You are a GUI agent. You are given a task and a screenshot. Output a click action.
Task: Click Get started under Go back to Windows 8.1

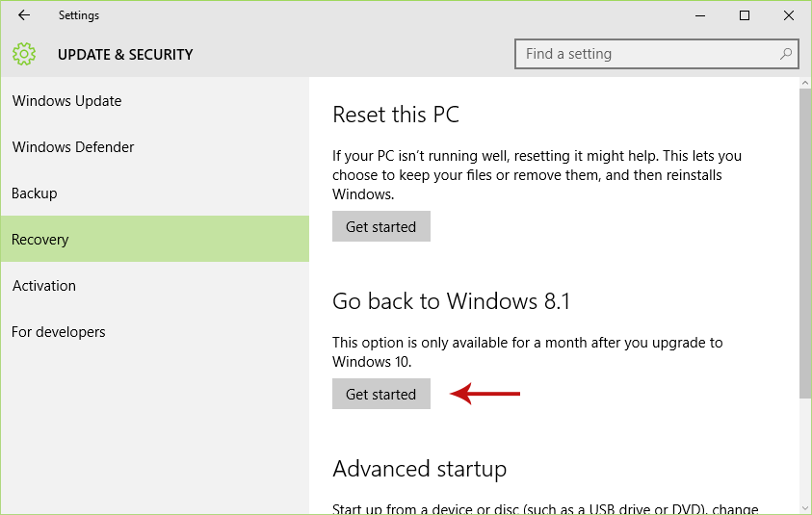coord(381,394)
